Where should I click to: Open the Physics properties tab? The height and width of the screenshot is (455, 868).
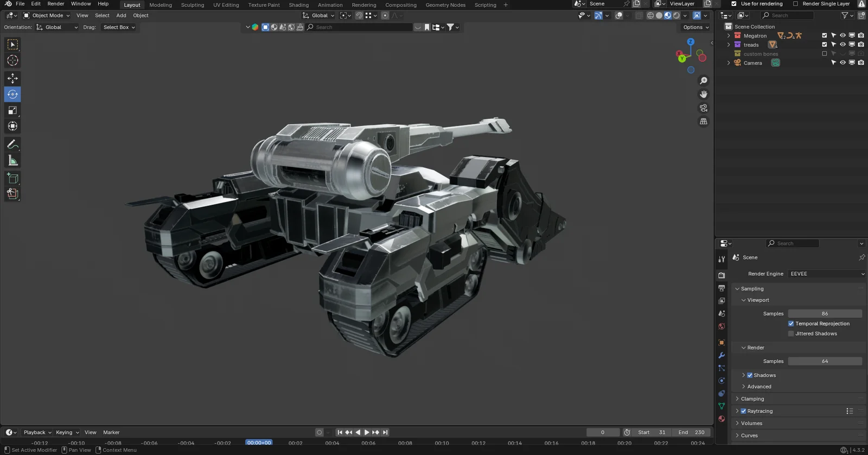[722, 381]
